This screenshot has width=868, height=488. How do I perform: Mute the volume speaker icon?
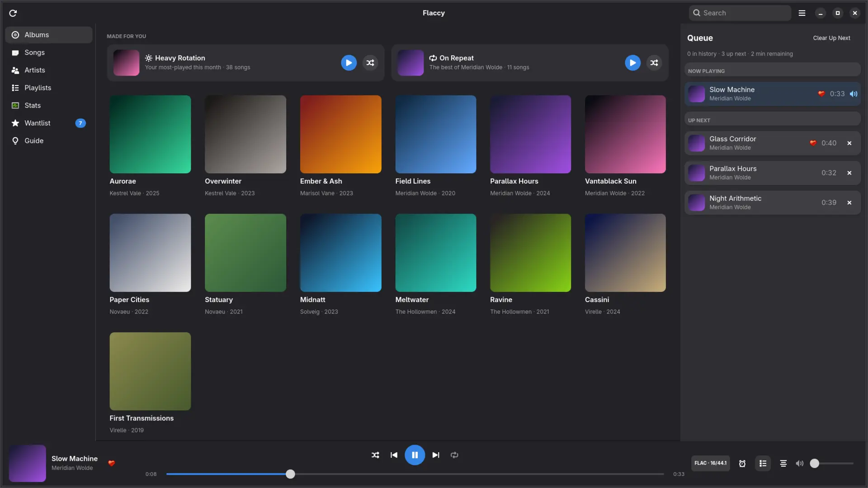[799, 464]
